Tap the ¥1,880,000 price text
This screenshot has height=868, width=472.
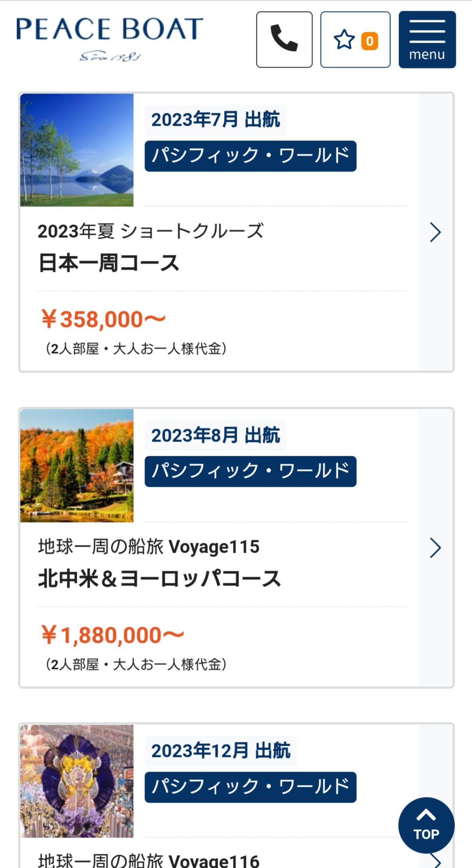click(112, 635)
